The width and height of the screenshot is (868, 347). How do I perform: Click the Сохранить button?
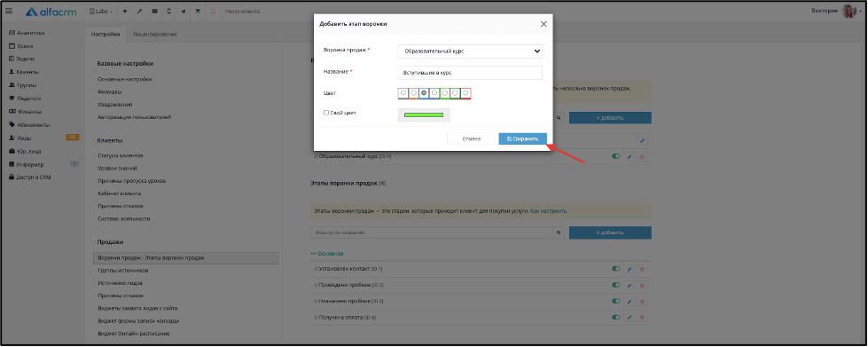click(x=522, y=138)
